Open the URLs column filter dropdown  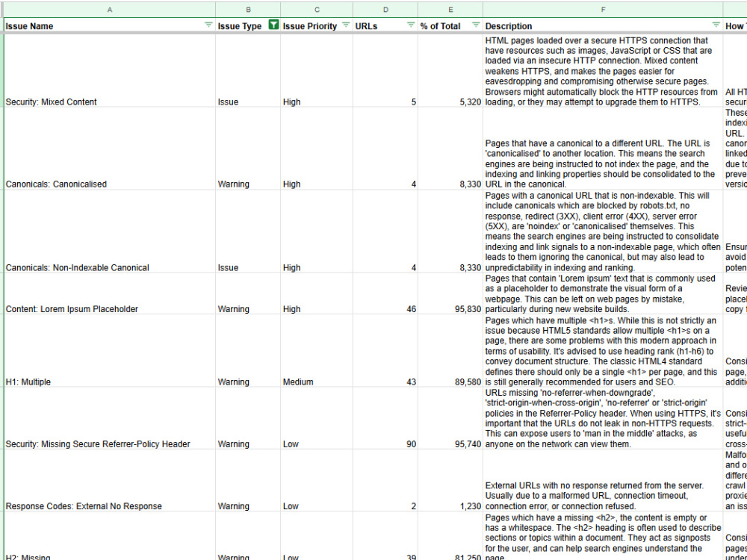pyautogui.click(x=411, y=25)
